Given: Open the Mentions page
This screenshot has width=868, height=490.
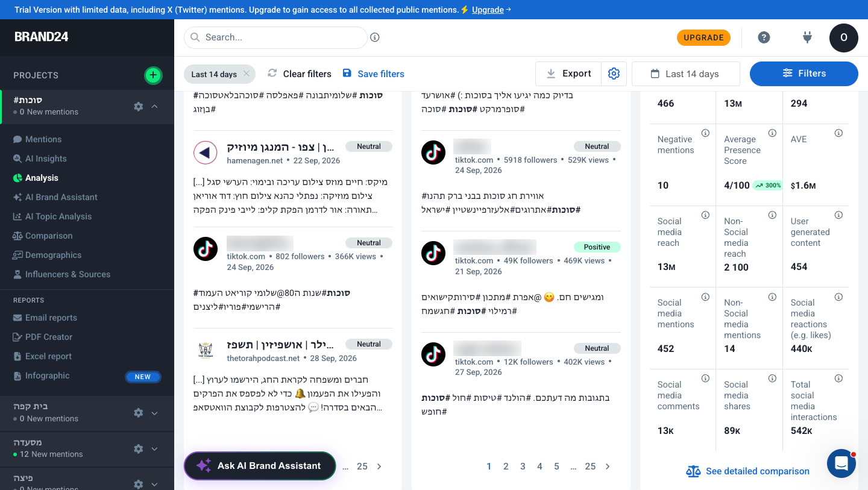Looking at the screenshot, I should (x=43, y=139).
